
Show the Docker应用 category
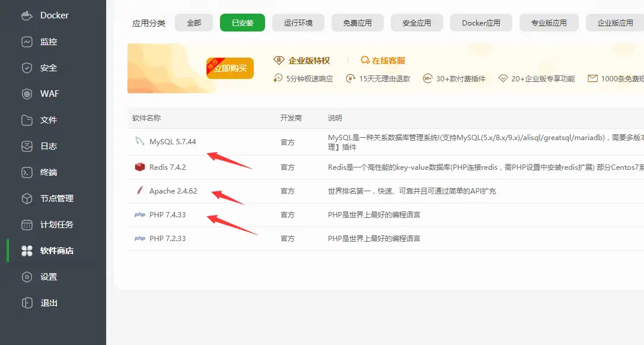[x=481, y=23]
